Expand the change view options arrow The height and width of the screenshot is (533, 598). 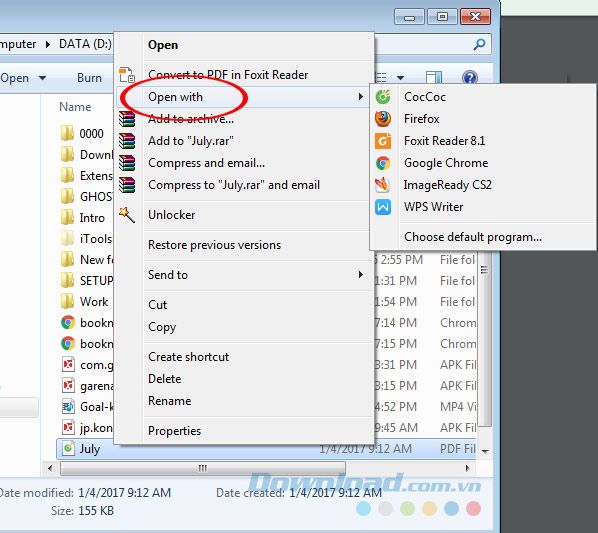pyautogui.click(x=400, y=78)
